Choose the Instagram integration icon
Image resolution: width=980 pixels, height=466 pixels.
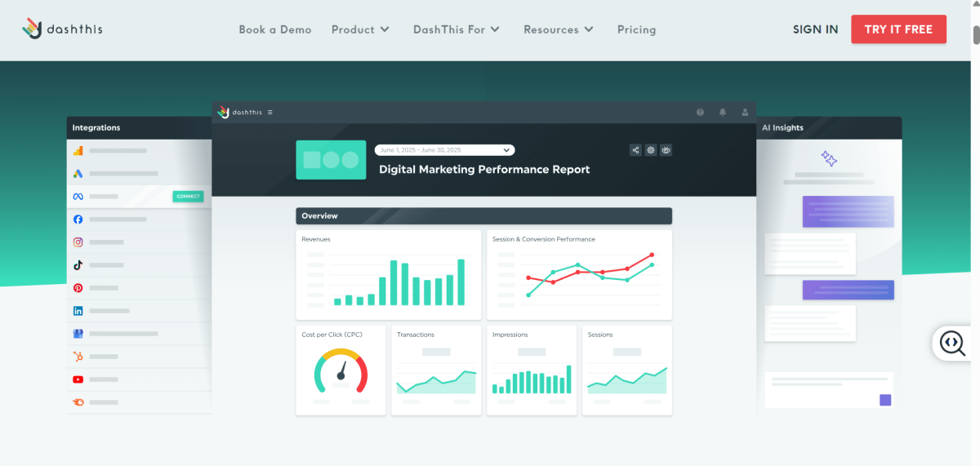point(78,242)
